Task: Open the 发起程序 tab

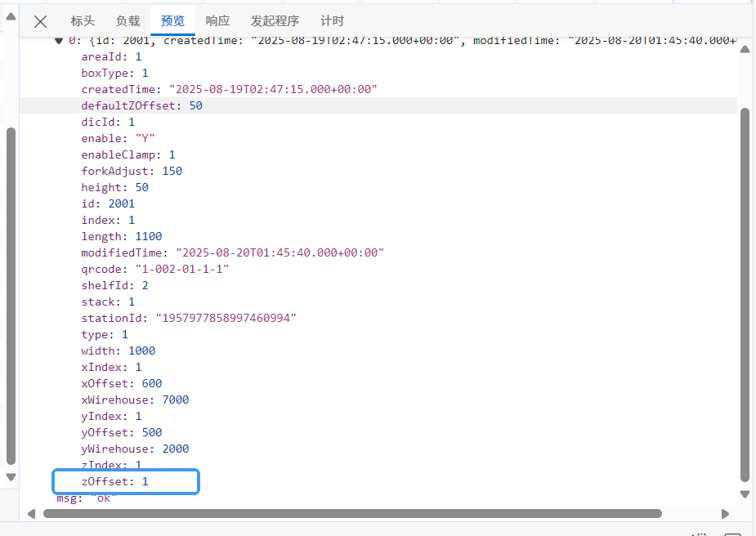Action: pos(275,21)
